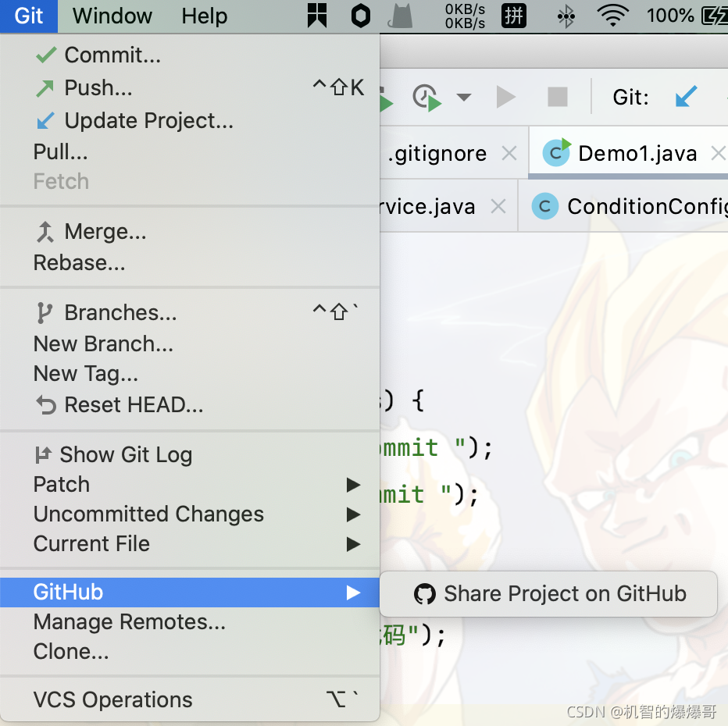Choose Commit... from the Git menu
Viewport: 728px width, 726px height.
(190, 55)
